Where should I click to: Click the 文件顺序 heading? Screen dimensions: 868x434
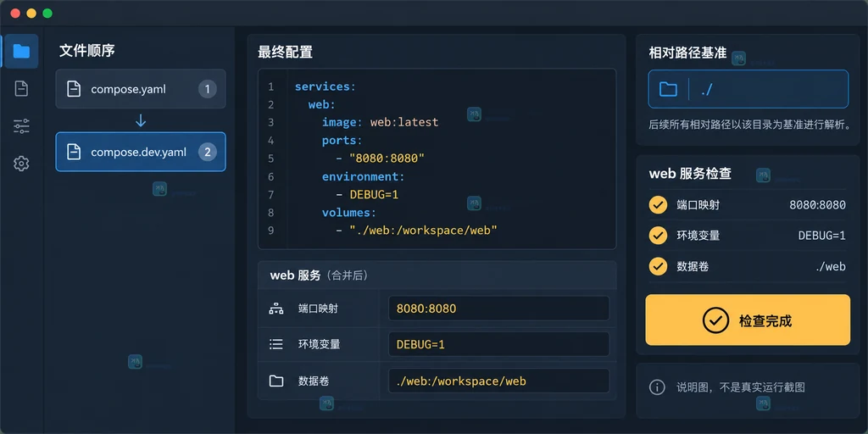click(87, 51)
